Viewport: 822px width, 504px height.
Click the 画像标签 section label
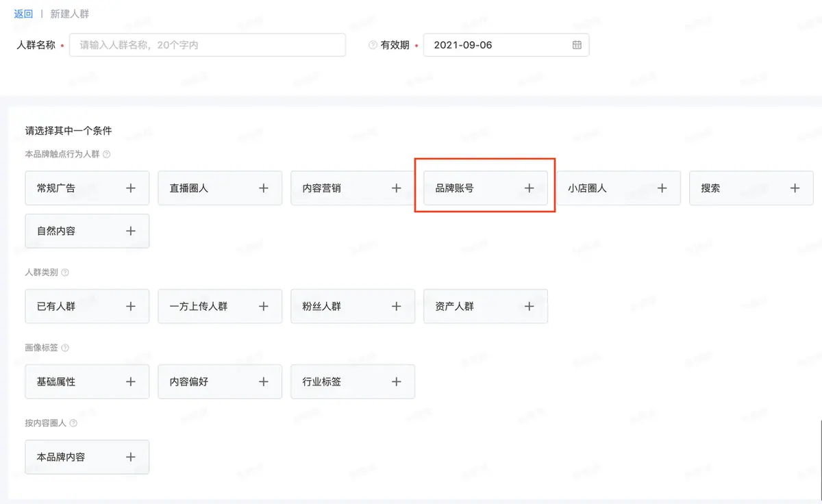coord(42,348)
